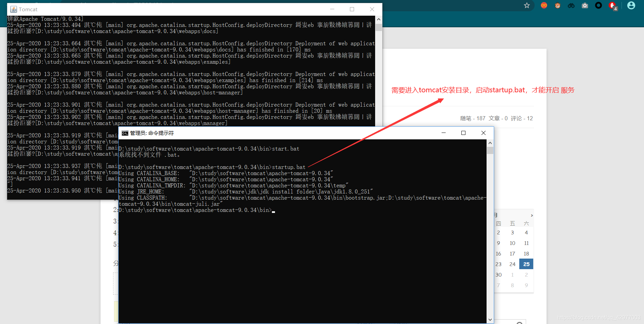Click the 四 weekday header in calendar
Image resolution: width=644 pixels, height=324 pixels.
tap(499, 223)
